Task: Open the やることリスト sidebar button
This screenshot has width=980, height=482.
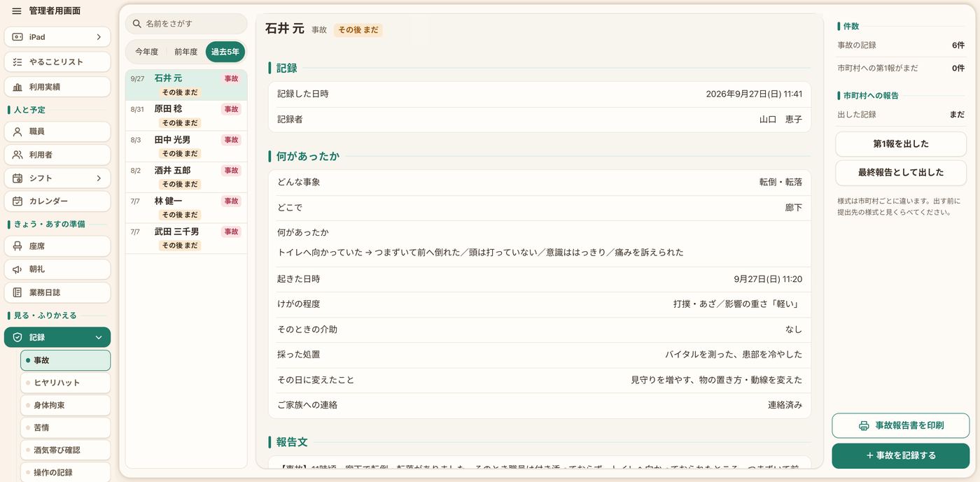Action: tap(57, 62)
